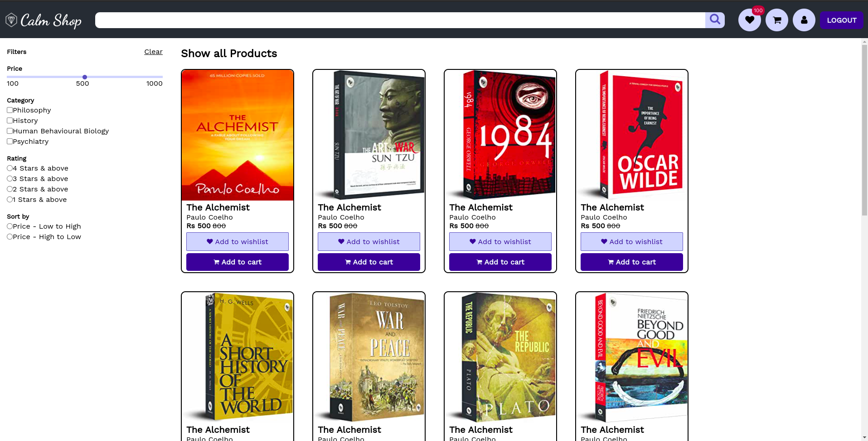Check the History category
Viewport: 868px width, 441px height.
click(10, 121)
